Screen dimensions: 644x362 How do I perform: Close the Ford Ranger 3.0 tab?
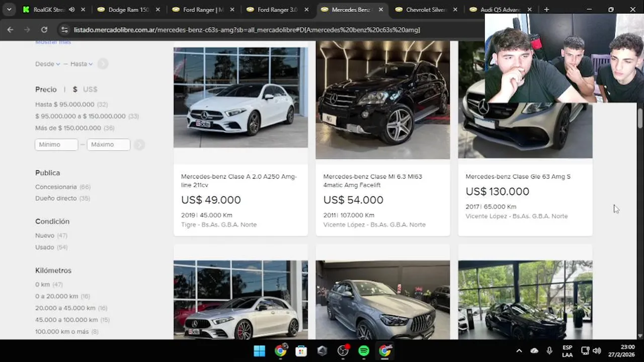click(306, 10)
